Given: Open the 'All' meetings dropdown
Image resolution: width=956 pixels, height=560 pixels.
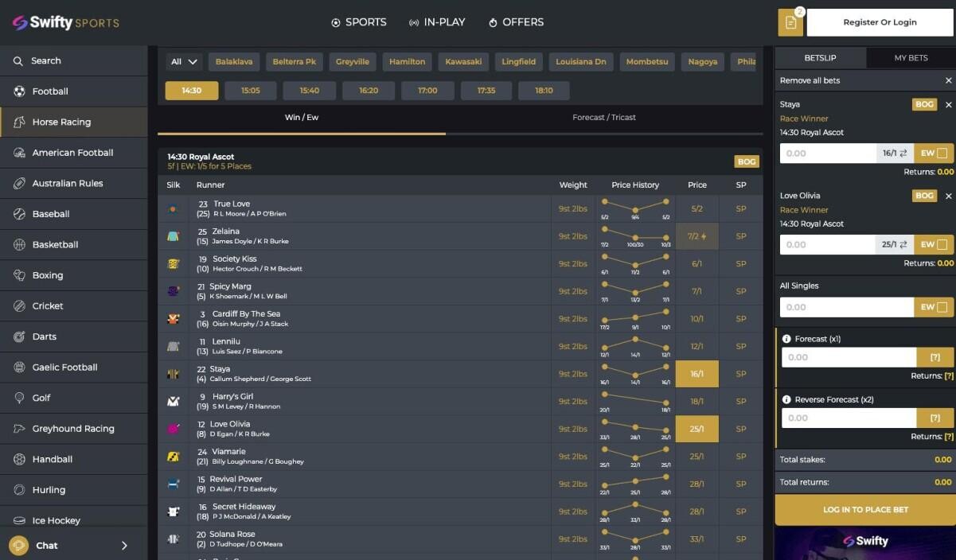Looking at the screenshot, I should pyautogui.click(x=182, y=60).
